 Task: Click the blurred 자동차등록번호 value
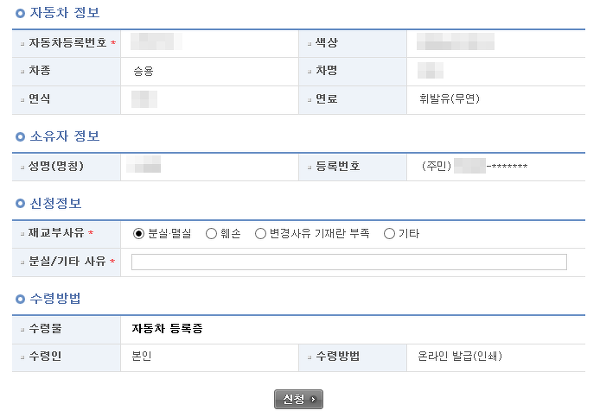[156, 41]
